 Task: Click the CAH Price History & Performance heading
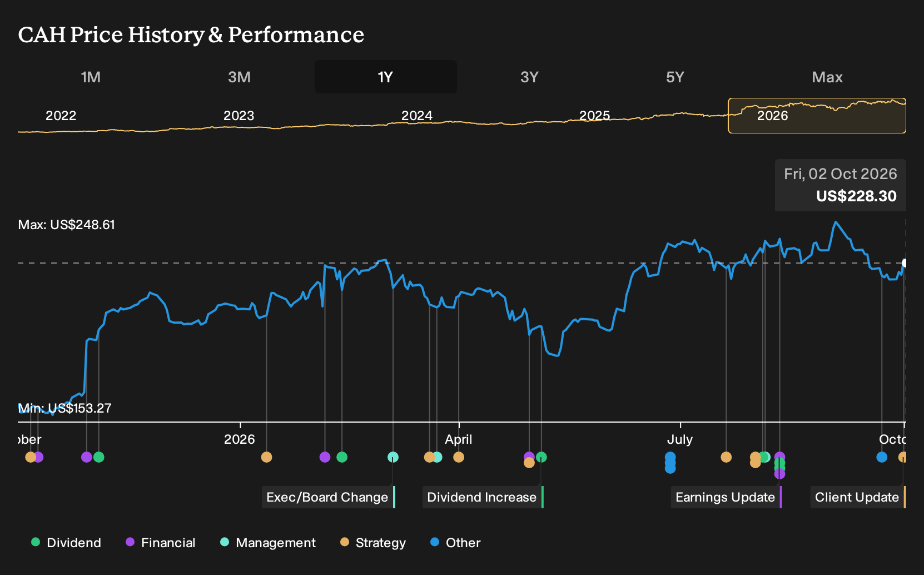pos(191,34)
